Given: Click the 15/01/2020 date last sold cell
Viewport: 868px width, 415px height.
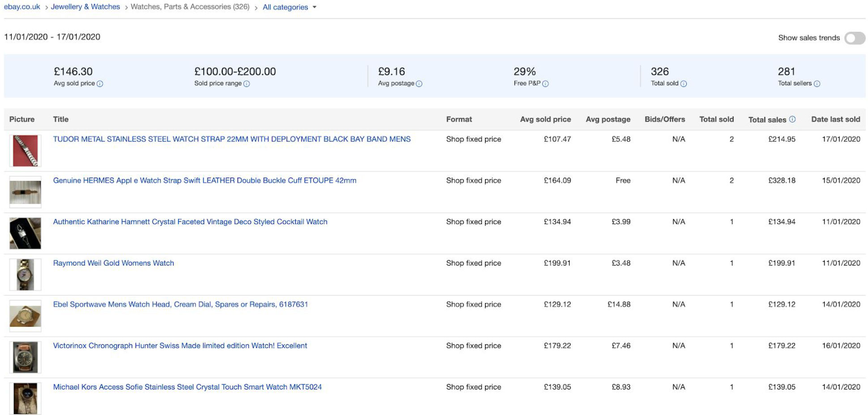Looking at the screenshot, I should pos(841,181).
